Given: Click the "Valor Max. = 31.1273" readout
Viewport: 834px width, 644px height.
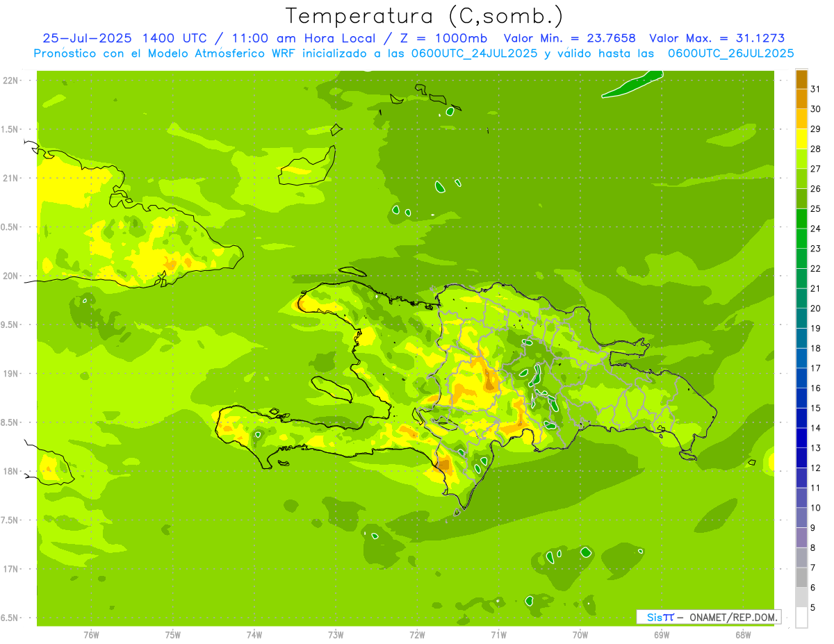Looking at the screenshot, I should [717, 39].
